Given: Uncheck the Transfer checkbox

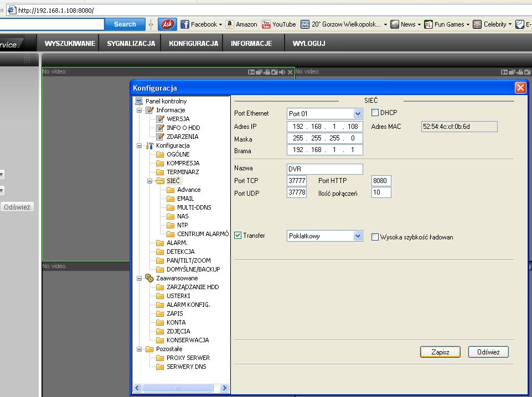Looking at the screenshot, I should (238, 236).
